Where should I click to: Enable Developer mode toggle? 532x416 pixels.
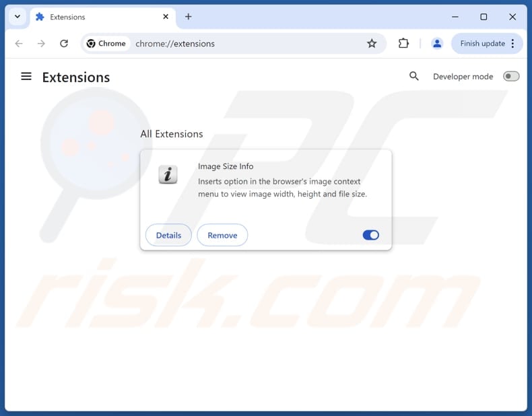(511, 76)
